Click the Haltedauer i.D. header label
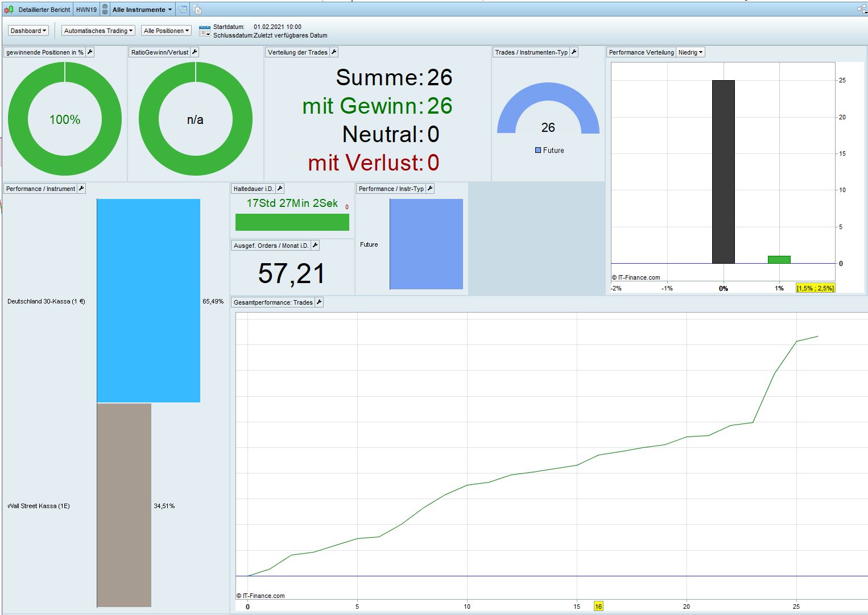Screen dimensions: 868x615 [254, 189]
